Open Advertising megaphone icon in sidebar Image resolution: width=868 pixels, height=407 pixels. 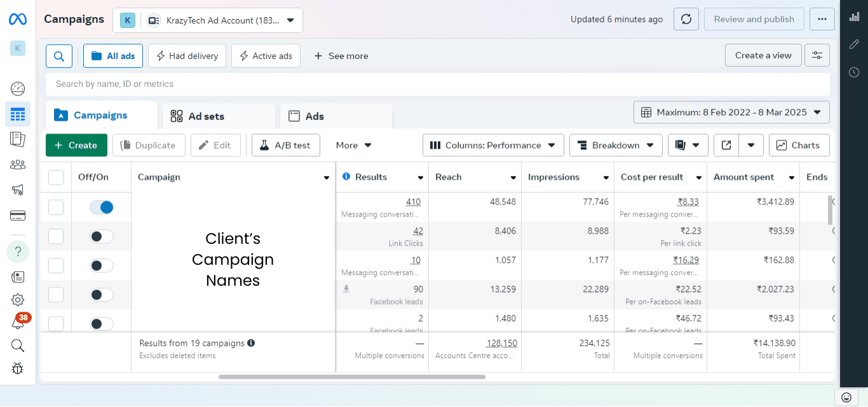(x=18, y=190)
